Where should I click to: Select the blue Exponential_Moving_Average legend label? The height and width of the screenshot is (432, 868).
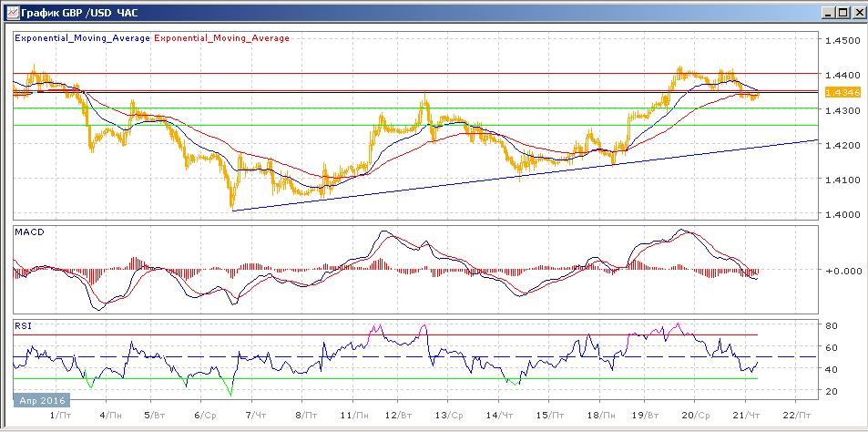(82, 38)
